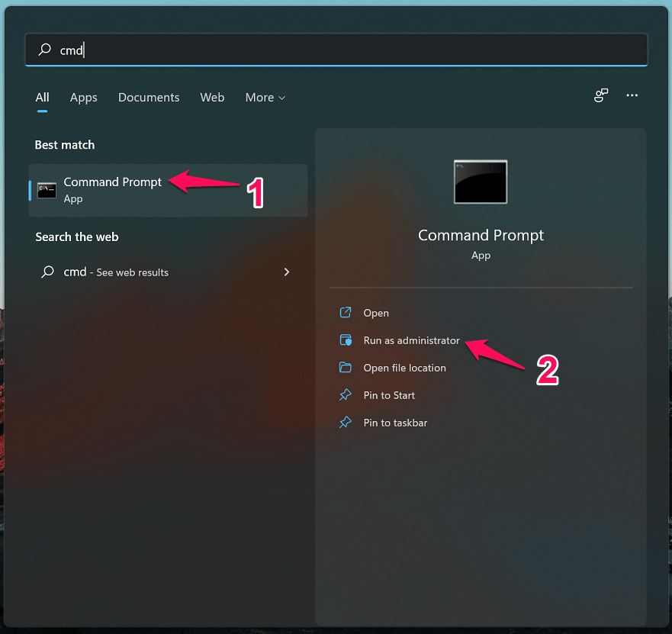Click the Pin to taskbar option
This screenshot has width=672, height=634.
pos(395,423)
